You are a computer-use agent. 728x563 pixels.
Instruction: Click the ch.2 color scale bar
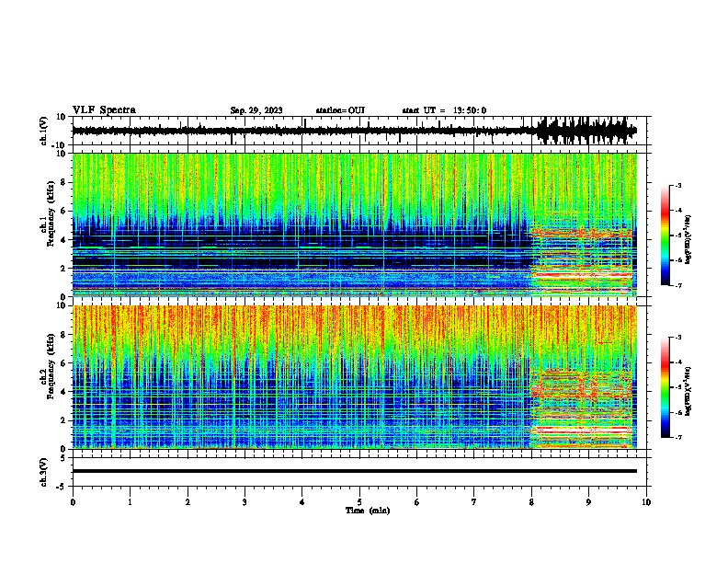(665, 387)
